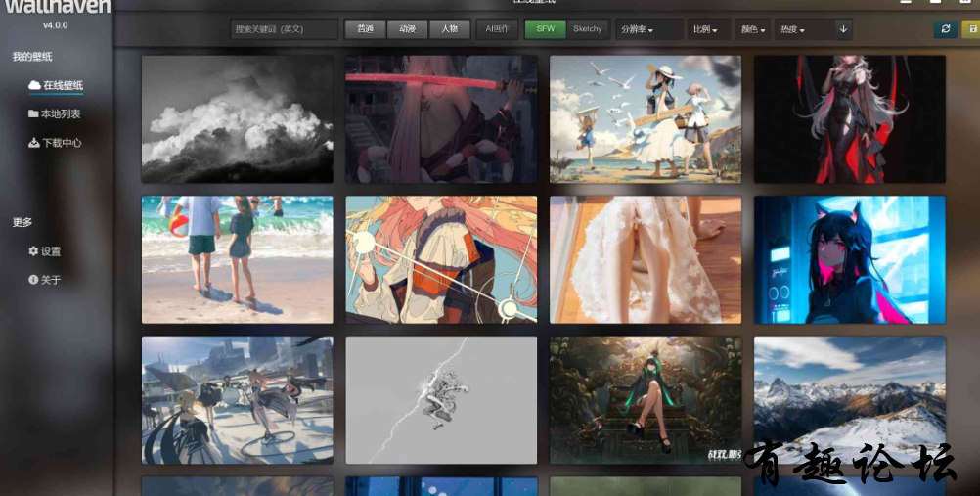980x496 pixels.
Task: Open 本地列表 local list section
Action: coord(55,113)
